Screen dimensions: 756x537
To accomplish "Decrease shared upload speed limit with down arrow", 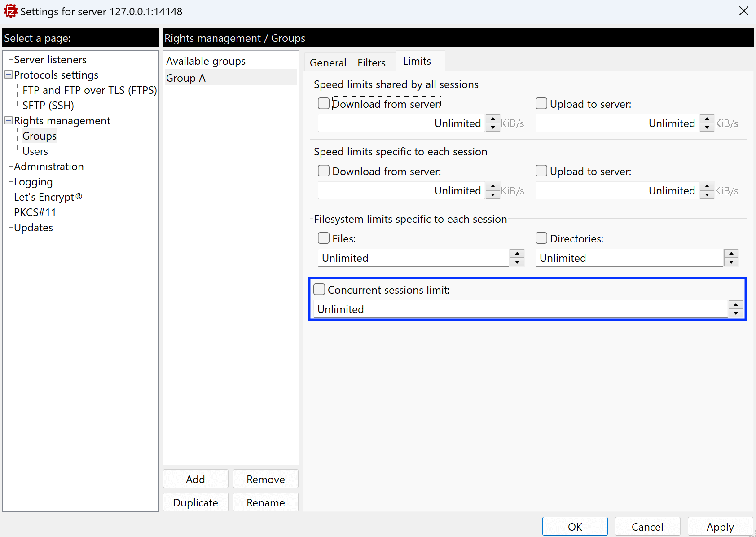I will [707, 128].
